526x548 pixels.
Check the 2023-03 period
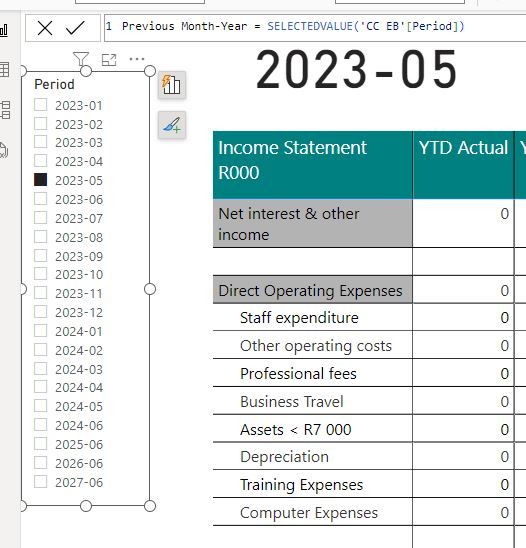[41, 142]
